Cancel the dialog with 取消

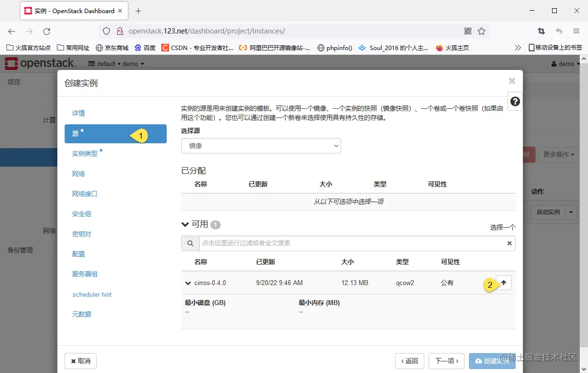(80, 361)
